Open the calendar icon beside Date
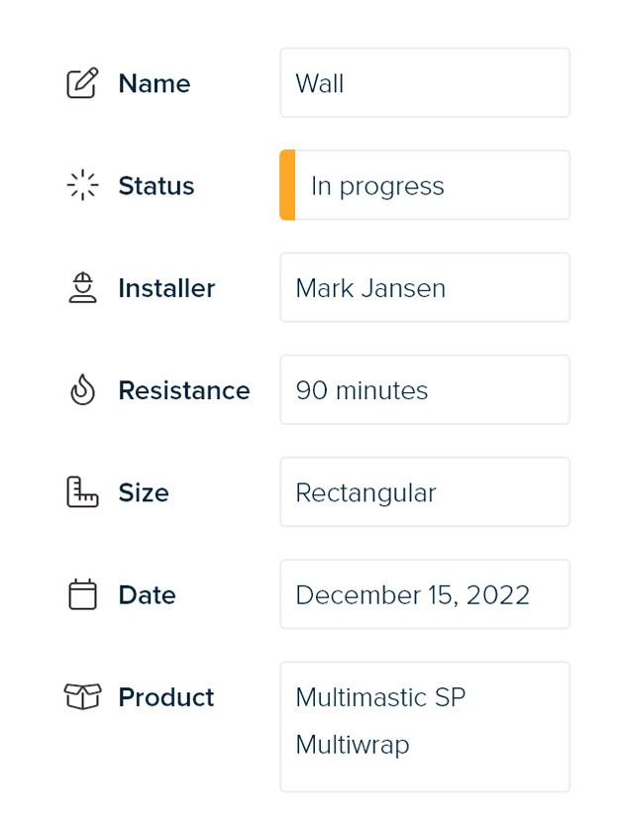The height and width of the screenshot is (840, 618). (81, 593)
